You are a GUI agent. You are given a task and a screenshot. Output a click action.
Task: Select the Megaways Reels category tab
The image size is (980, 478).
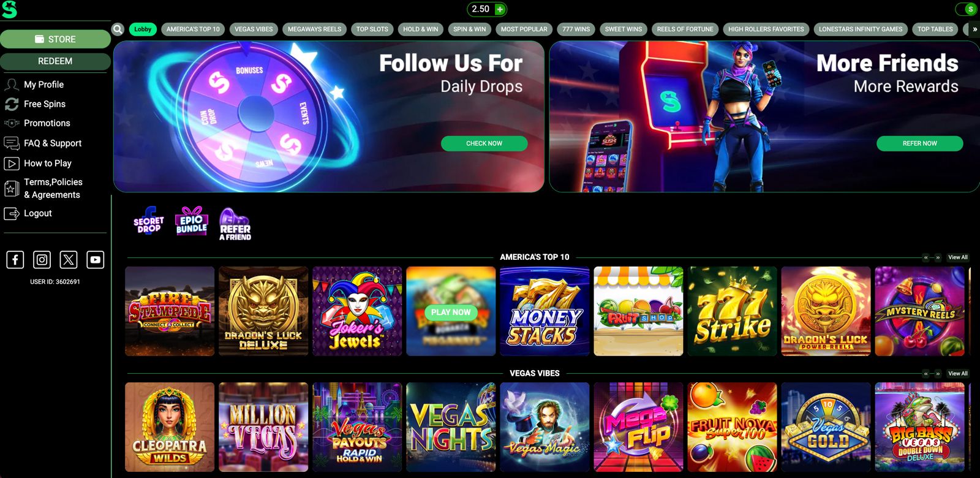click(315, 29)
